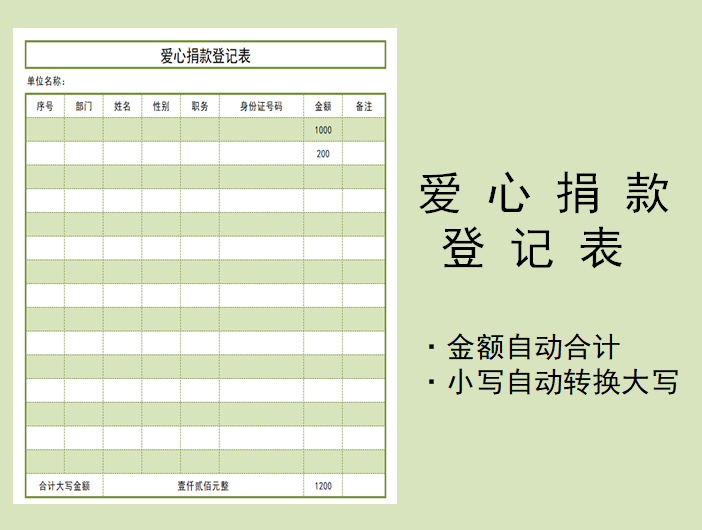The image size is (702, 530).
Task: Click the 序号 column header
Action: 45,106
